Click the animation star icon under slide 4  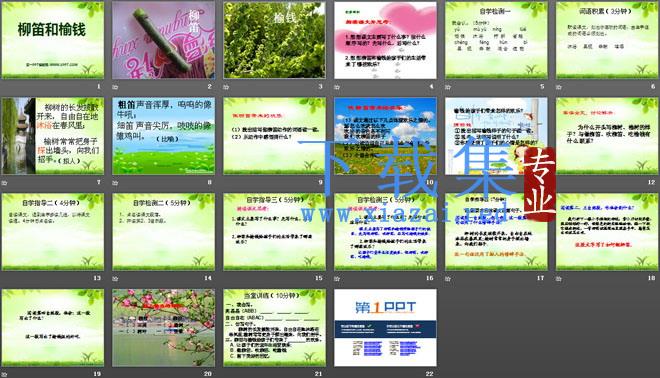tap(337, 87)
